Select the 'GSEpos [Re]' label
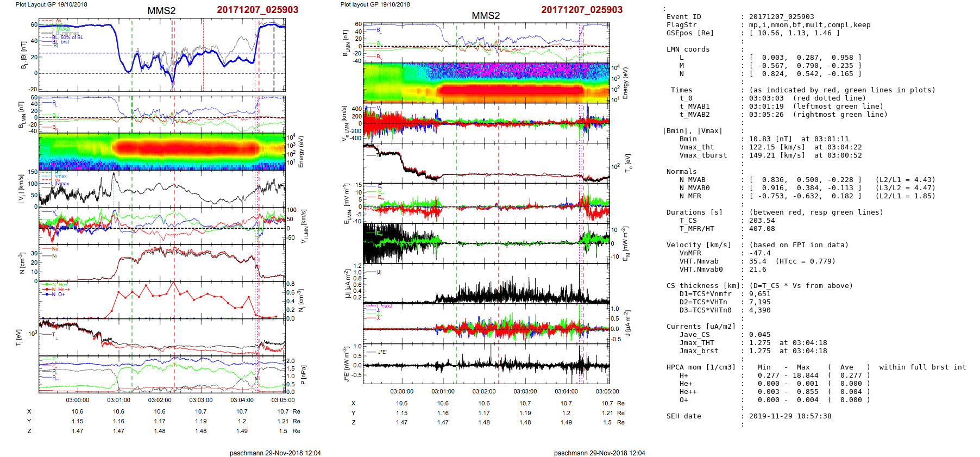This screenshot has height=457, width=980. [690, 33]
